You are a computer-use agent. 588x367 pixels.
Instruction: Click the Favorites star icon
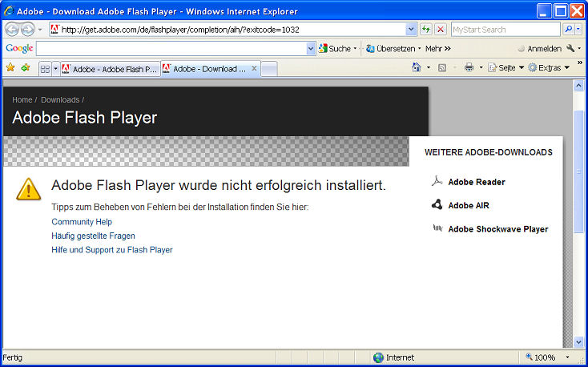(x=10, y=67)
